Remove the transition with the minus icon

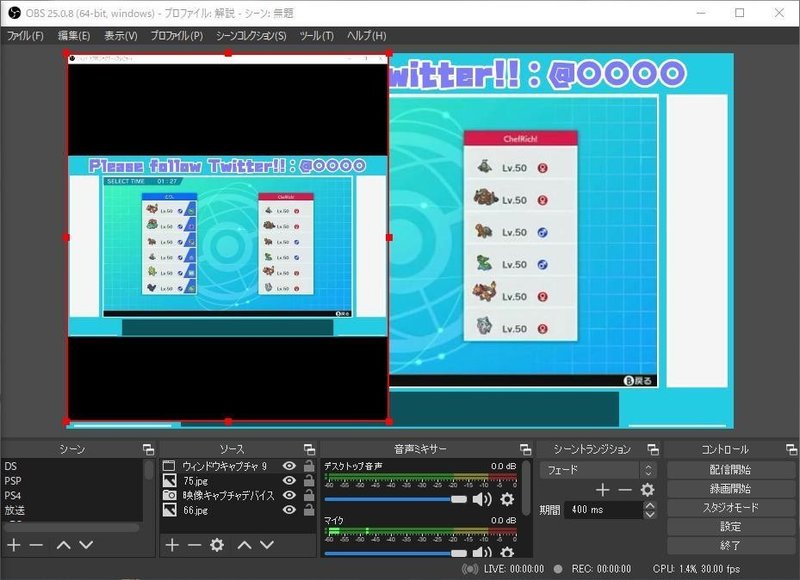[x=625, y=490]
